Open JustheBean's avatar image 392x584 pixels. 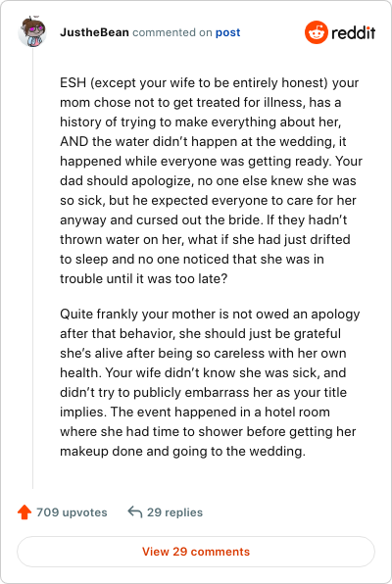(32, 31)
